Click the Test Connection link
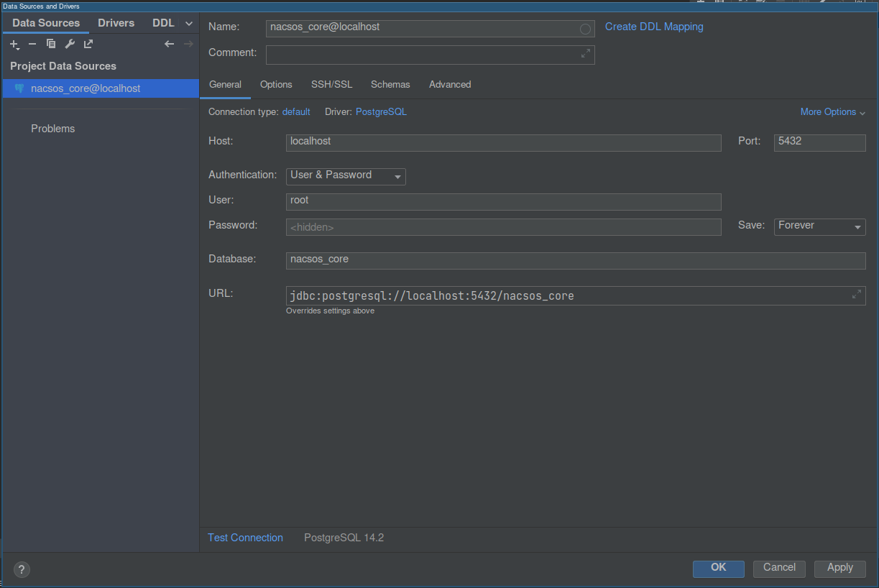The image size is (879, 588). click(x=245, y=538)
